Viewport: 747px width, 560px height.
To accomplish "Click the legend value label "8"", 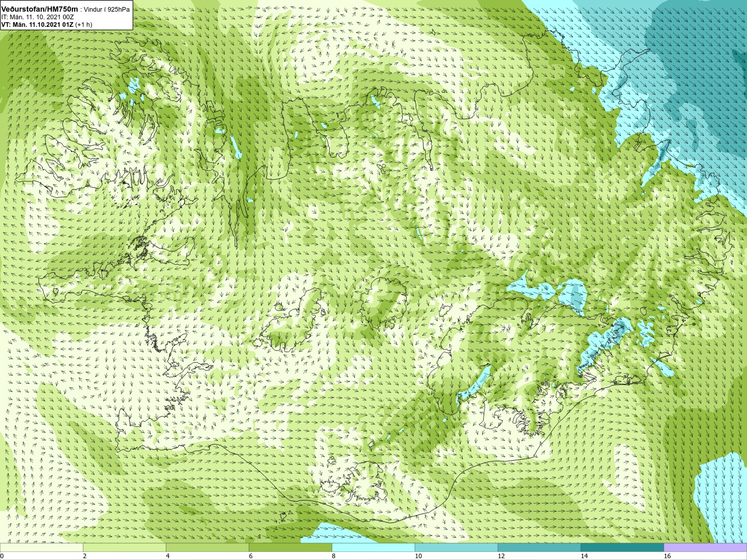I will pyautogui.click(x=334, y=556).
